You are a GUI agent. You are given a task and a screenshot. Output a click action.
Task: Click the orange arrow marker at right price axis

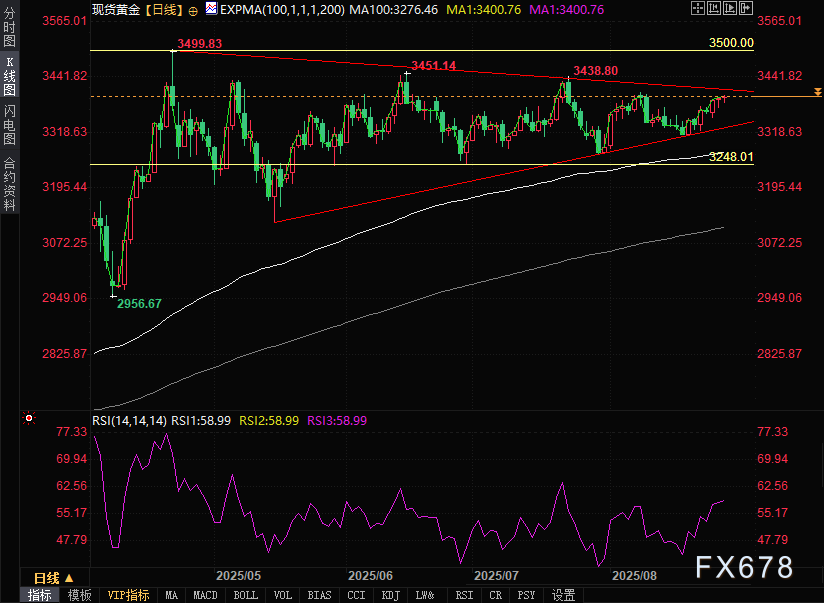point(817,92)
